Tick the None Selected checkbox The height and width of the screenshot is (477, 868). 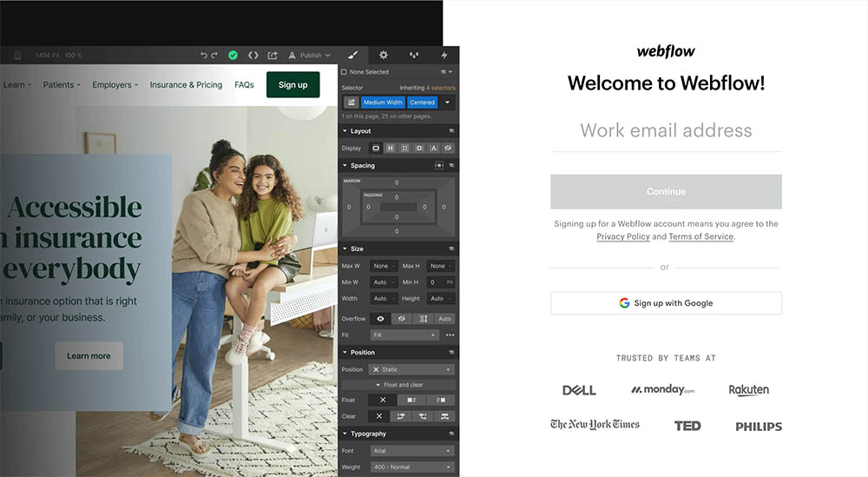tap(344, 72)
